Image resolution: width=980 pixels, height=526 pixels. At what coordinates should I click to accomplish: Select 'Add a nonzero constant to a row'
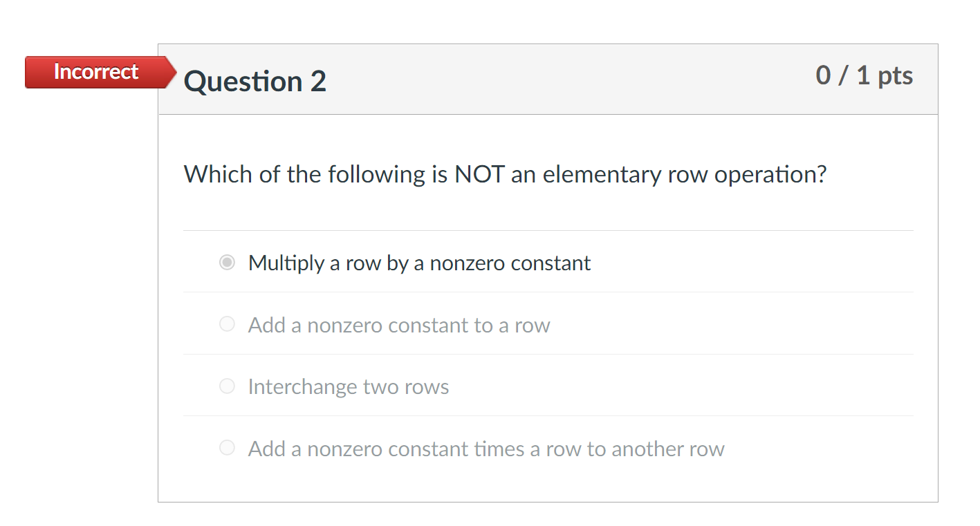399,324
